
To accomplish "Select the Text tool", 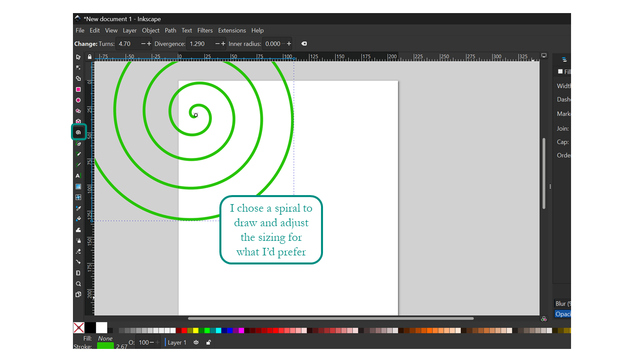I will [78, 175].
